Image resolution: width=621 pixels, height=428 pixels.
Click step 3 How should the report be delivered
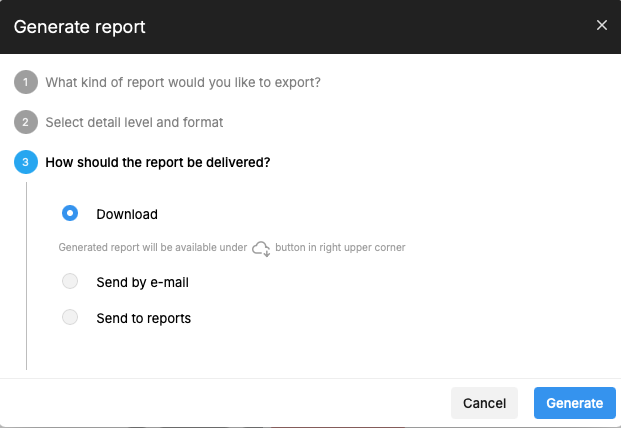(x=158, y=162)
